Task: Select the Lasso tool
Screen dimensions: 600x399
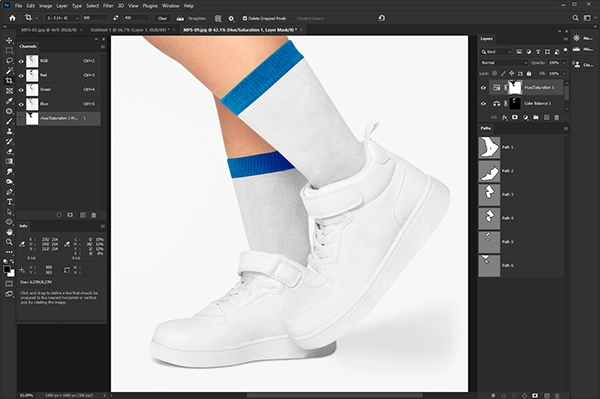Action: 9,60
